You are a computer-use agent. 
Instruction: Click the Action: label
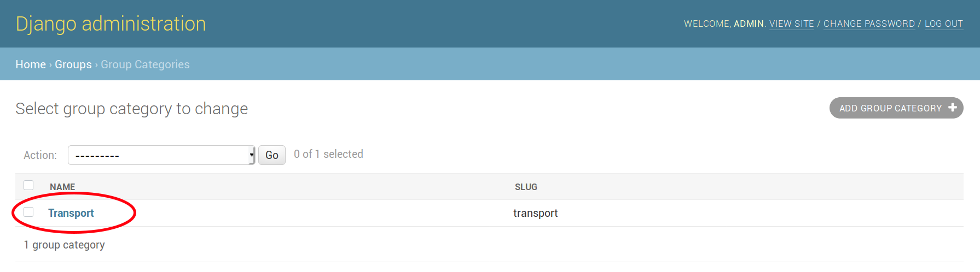coord(40,155)
